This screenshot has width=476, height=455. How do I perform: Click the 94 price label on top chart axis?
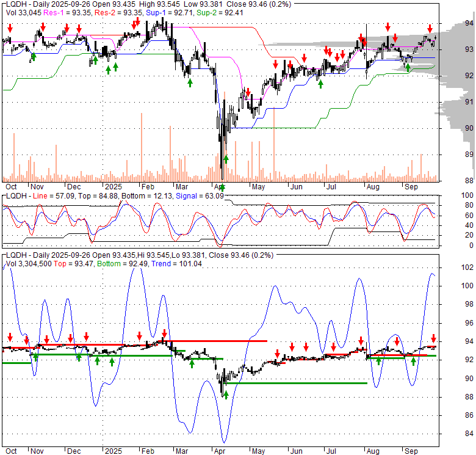coord(469,23)
